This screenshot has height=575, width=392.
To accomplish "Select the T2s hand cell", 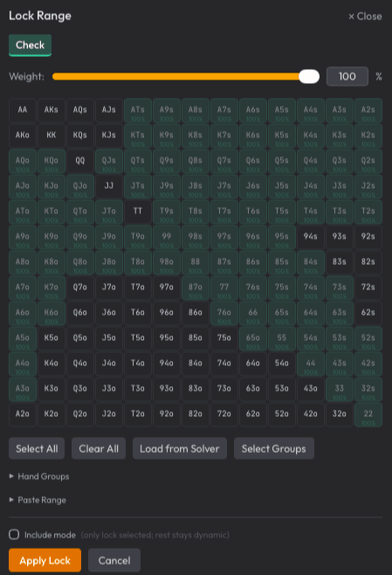I will click(x=368, y=211).
